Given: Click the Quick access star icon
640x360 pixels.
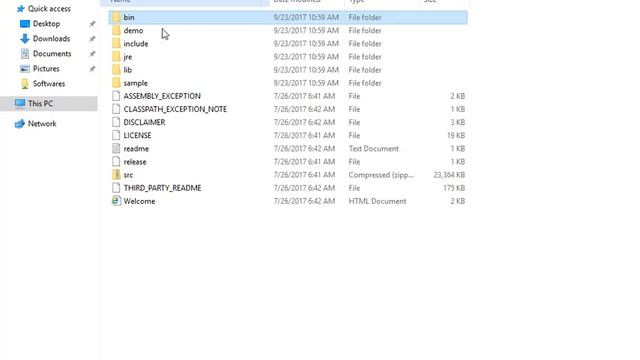Looking at the screenshot, I should point(20,9).
